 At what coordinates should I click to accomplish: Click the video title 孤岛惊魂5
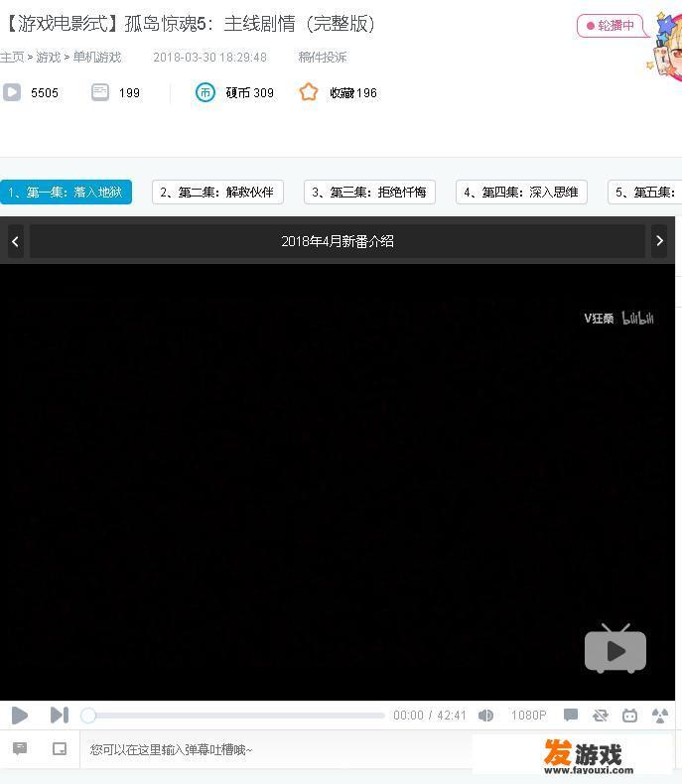pos(191,24)
